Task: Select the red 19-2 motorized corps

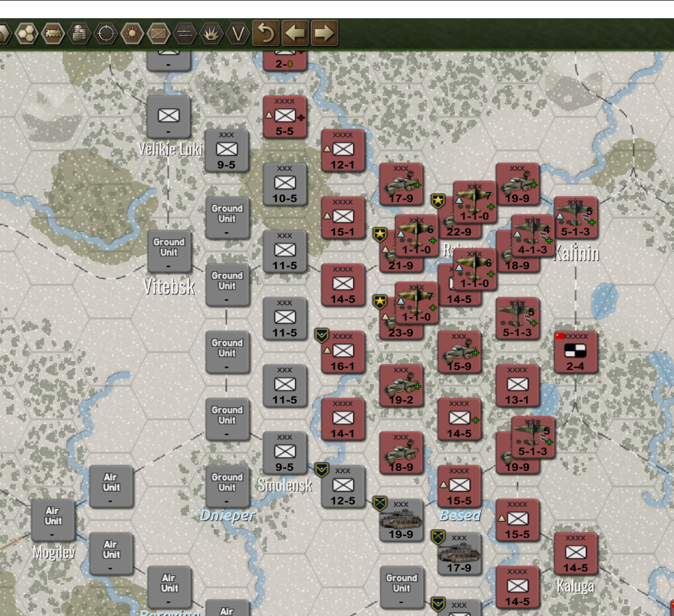Action: pos(401,385)
